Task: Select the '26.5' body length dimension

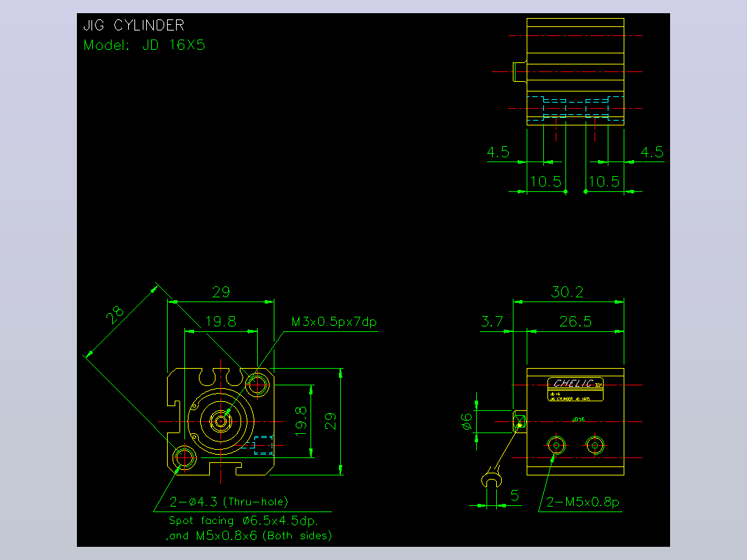Action: pyautogui.click(x=575, y=322)
